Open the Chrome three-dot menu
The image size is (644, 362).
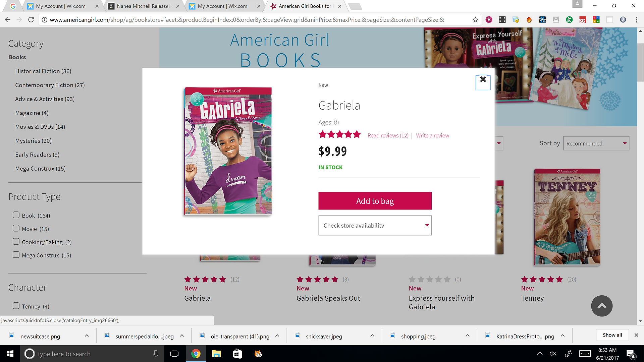tap(636, 20)
